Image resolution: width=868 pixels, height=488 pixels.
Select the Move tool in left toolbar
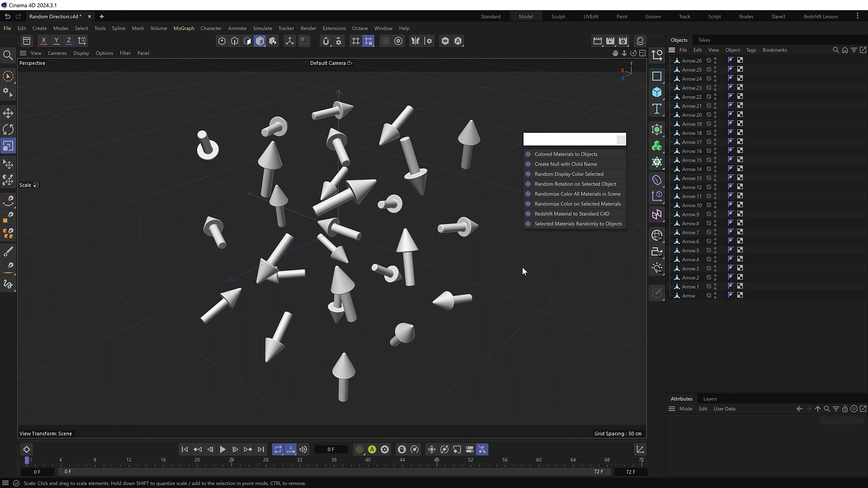(8, 113)
